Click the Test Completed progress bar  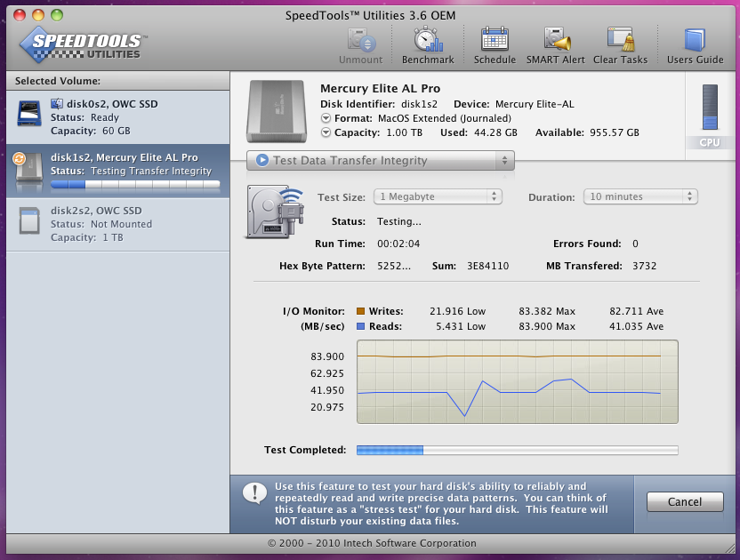[518, 450]
